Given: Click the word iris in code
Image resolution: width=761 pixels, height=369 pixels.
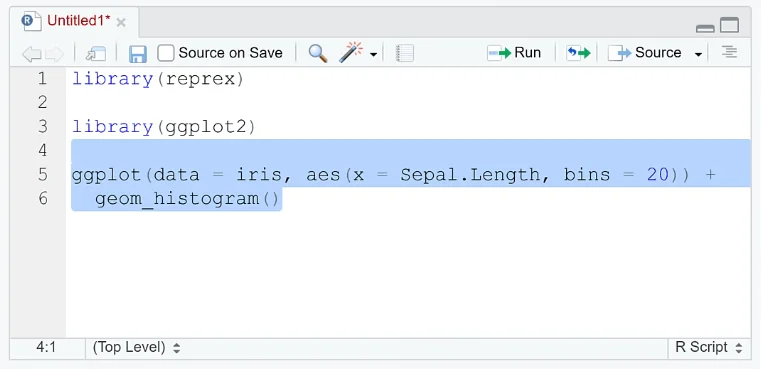Looking at the screenshot, I should tap(259, 174).
